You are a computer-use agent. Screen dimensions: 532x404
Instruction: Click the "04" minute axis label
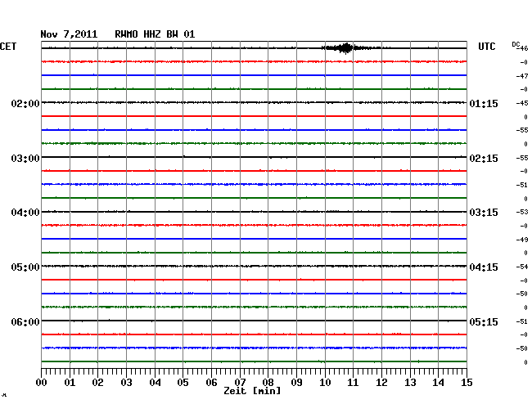pyautogui.click(x=155, y=382)
